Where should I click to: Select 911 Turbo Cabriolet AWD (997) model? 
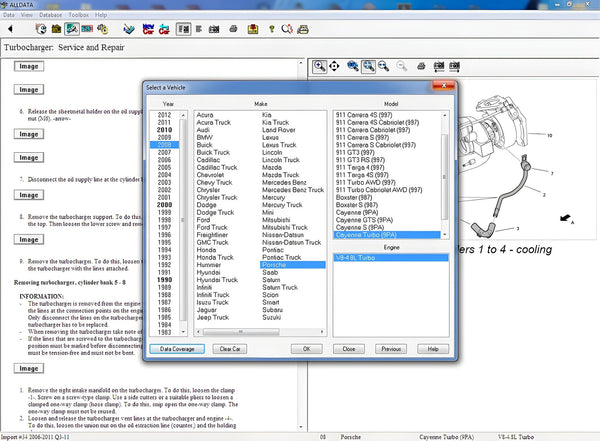379,190
